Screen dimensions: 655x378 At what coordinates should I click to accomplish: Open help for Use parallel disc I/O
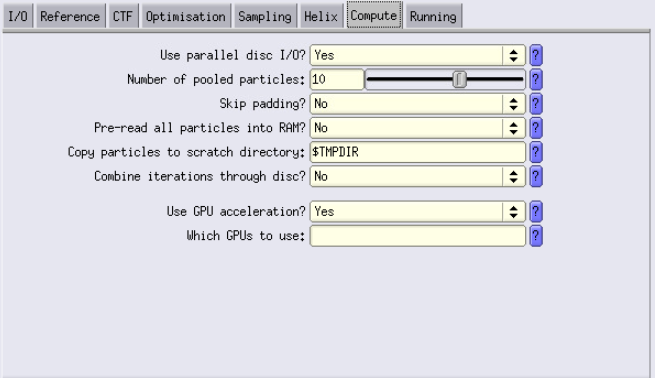(536, 55)
